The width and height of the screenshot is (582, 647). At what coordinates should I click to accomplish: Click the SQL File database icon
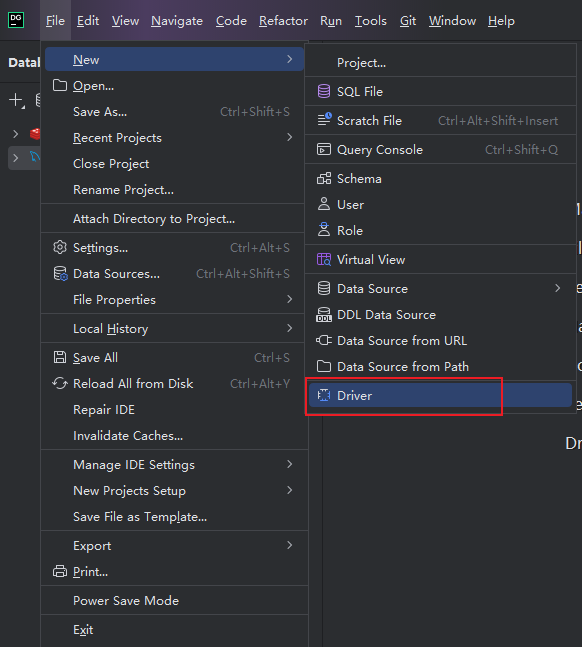(324, 91)
